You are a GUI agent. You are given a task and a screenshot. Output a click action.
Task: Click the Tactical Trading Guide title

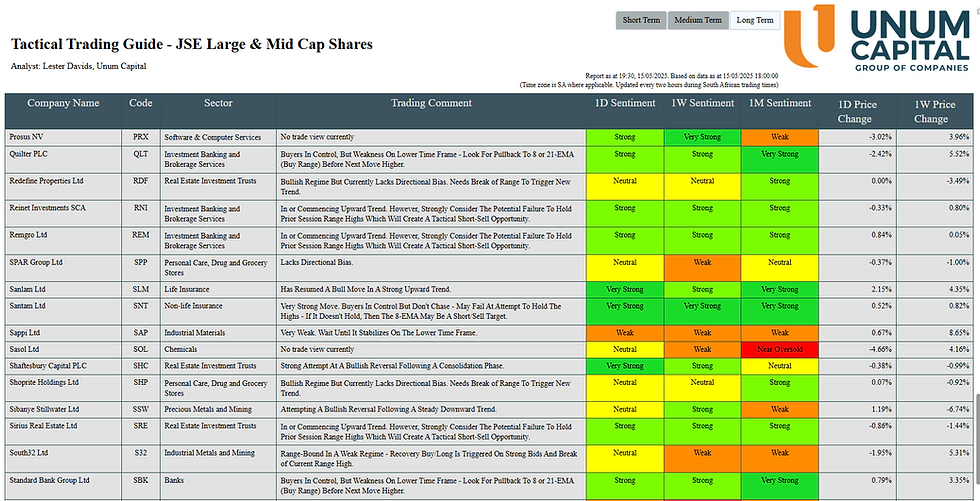(x=192, y=44)
